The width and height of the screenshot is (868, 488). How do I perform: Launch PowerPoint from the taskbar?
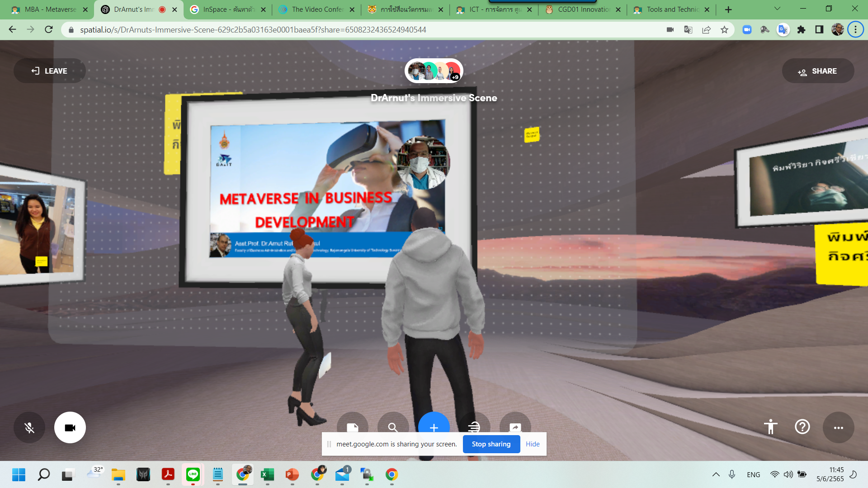292,474
